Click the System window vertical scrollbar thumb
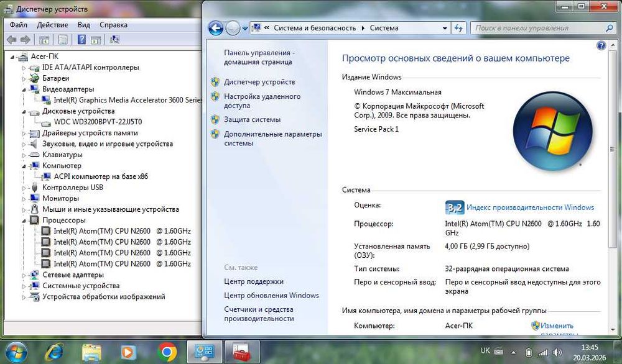622x364 pixels. (613, 148)
